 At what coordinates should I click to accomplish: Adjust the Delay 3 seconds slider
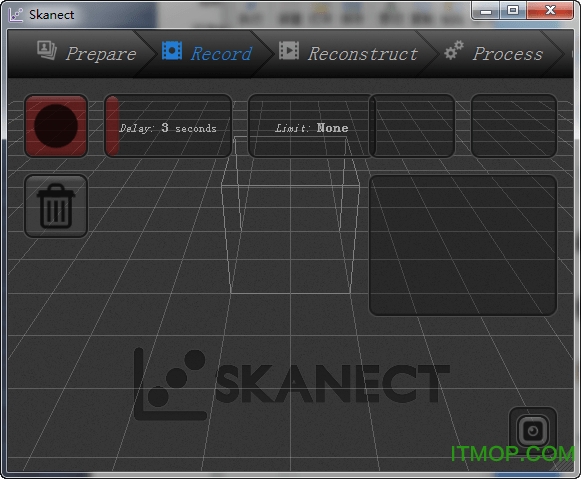coord(168,126)
